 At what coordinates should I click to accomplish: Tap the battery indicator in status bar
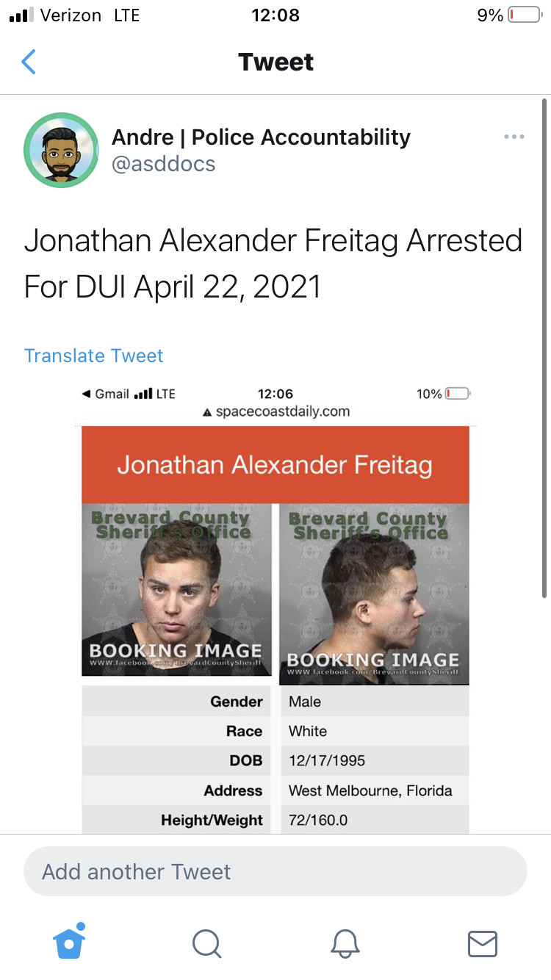pyautogui.click(x=525, y=15)
